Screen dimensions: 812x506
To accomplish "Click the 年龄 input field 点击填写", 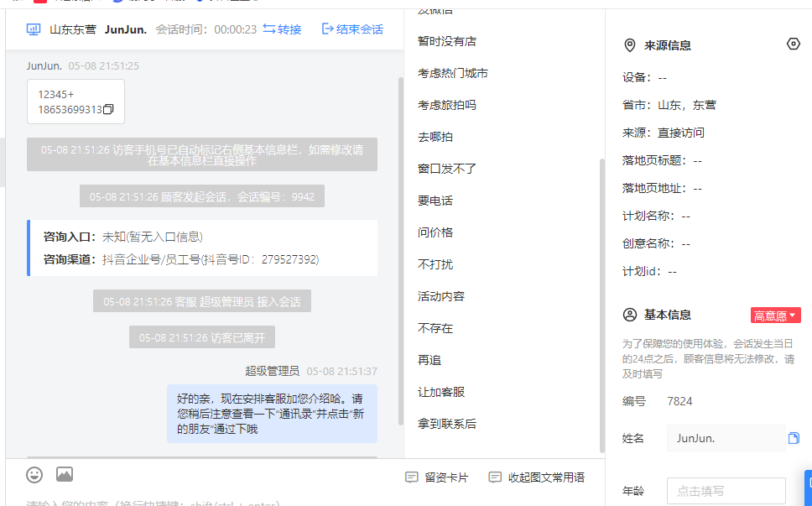I will click(x=726, y=491).
